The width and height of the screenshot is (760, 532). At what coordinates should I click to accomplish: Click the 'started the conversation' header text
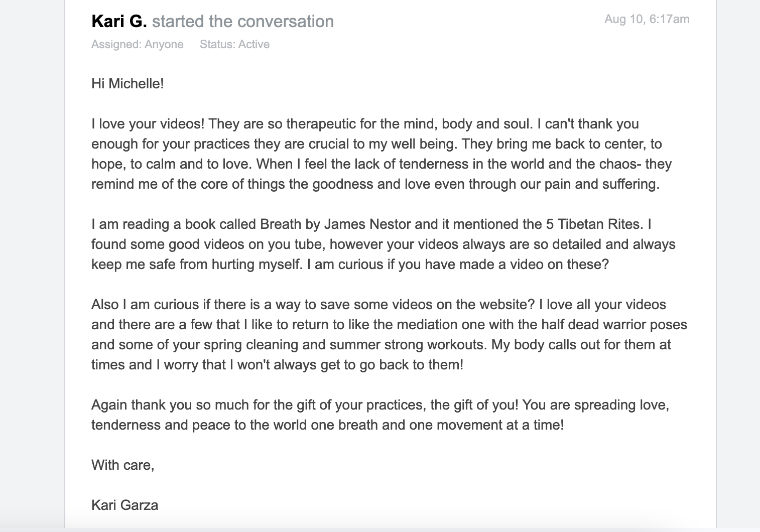[x=243, y=21]
